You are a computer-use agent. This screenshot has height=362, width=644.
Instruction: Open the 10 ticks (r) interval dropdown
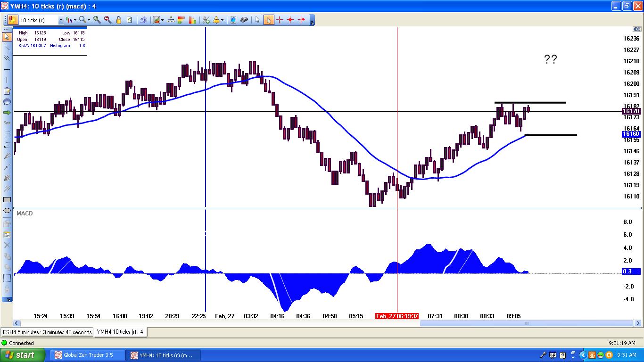click(61, 20)
